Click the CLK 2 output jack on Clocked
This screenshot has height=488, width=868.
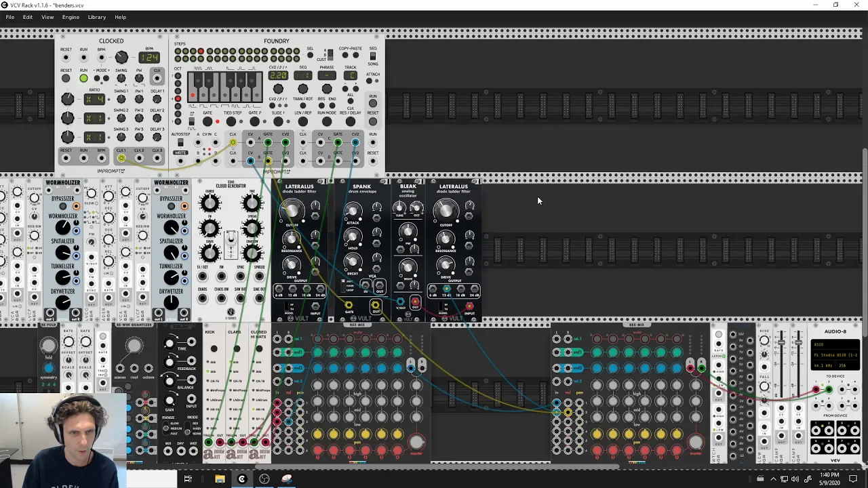pos(139,158)
